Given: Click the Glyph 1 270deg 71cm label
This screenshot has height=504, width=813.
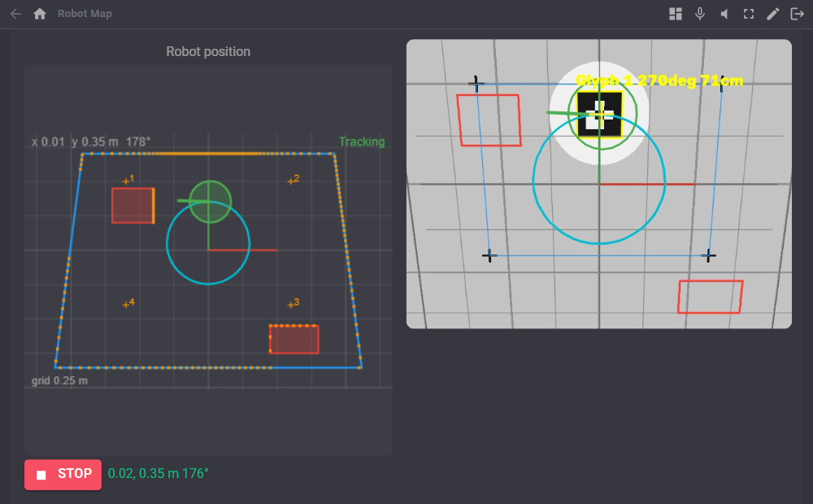Looking at the screenshot, I should coord(659,80).
